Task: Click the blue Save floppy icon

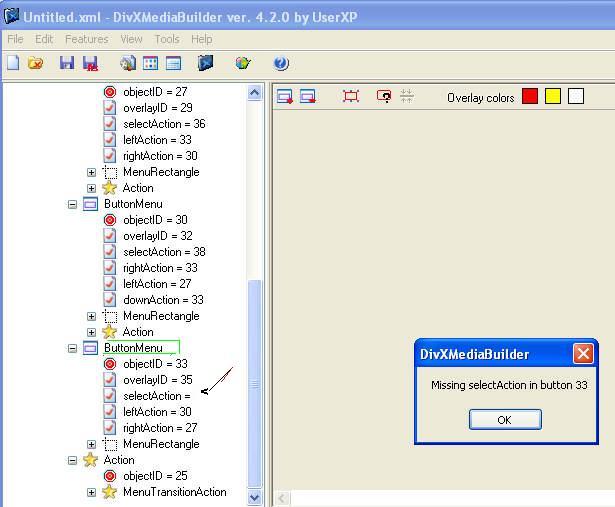Action: point(67,63)
